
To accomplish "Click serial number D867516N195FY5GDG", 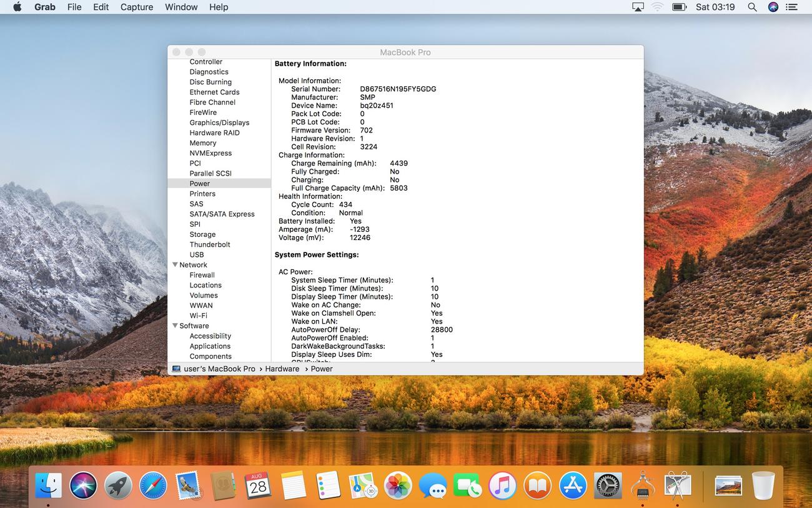I will click(398, 89).
